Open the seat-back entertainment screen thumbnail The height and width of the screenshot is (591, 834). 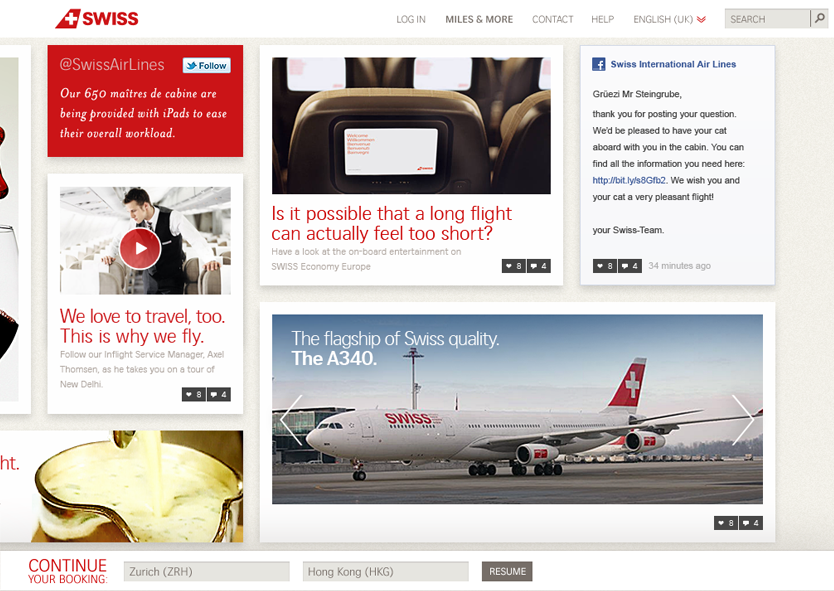[411, 126]
